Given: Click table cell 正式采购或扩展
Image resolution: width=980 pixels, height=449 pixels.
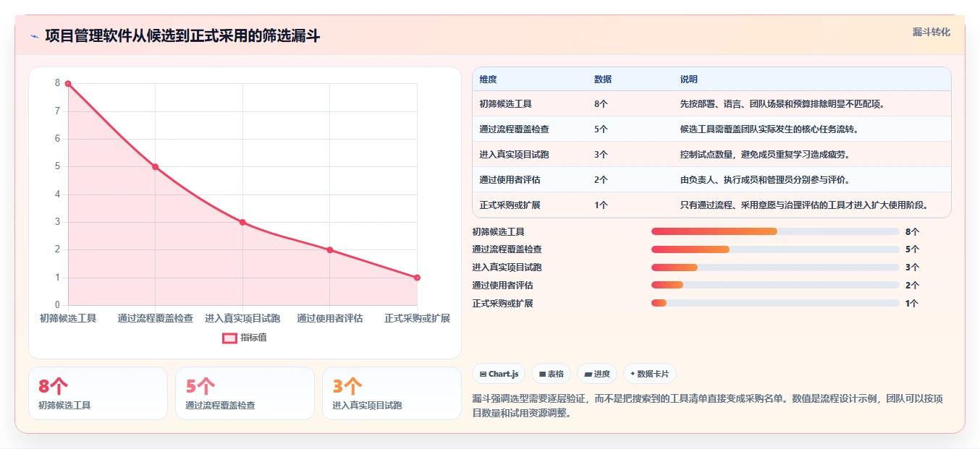Looking at the screenshot, I should 510,205.
